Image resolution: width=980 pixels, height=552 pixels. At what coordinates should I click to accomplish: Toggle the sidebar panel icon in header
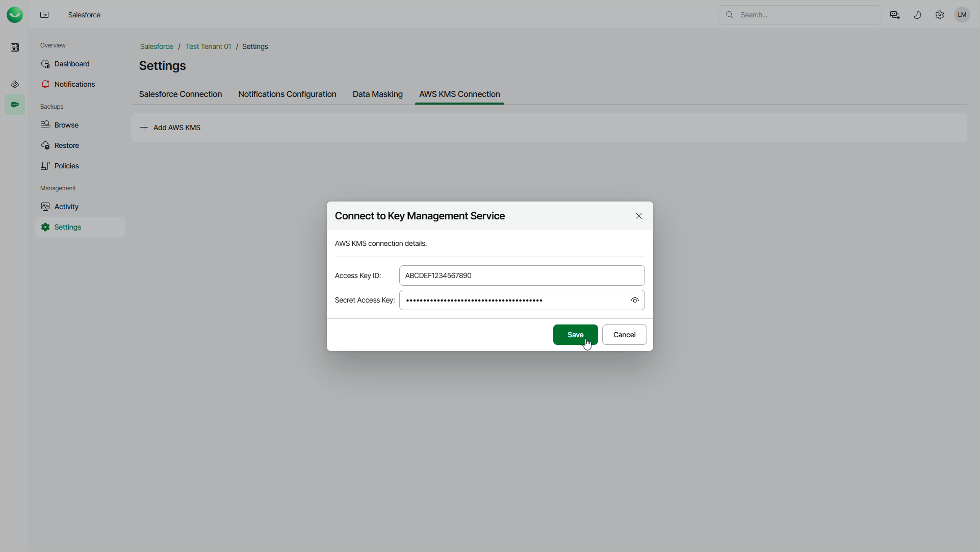pos(44,15)
